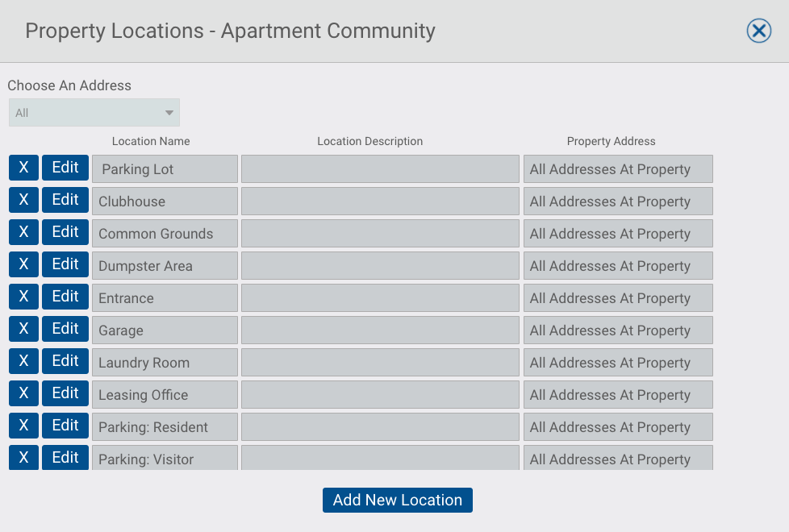Edit the Parking: Visitor row
Image resolution: width=789 pixels, height=532 pixels.
(x=65, y=457)
